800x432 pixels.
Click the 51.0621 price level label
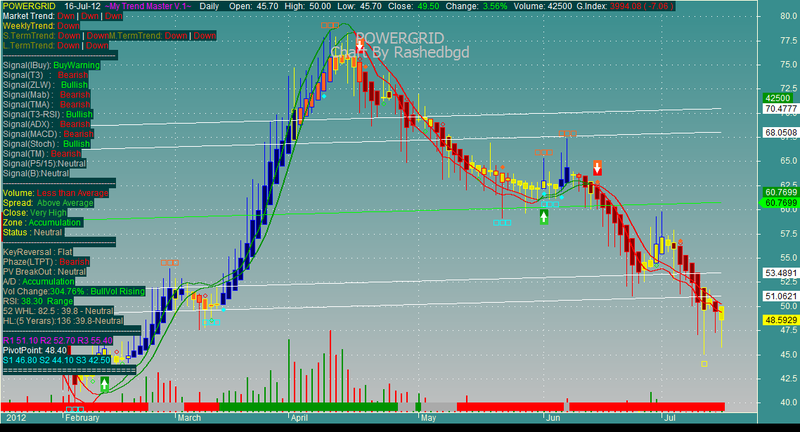[780, 296]
